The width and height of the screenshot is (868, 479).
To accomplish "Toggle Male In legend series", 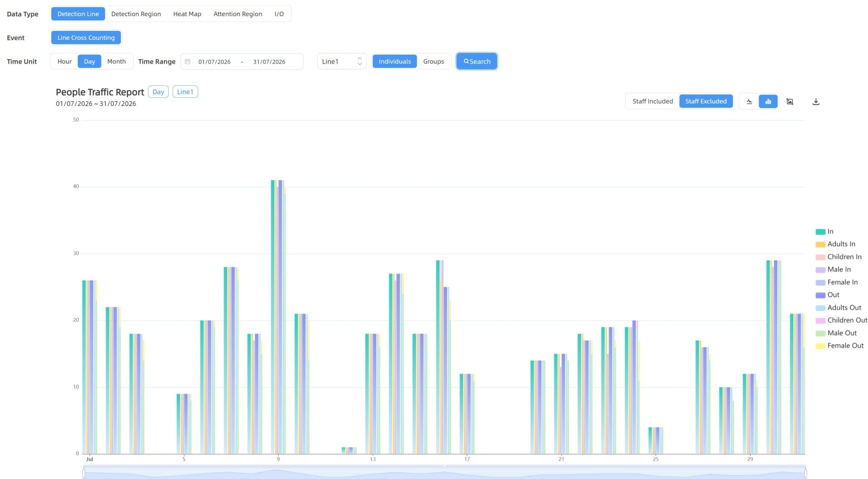I will [x=833, y=270].
